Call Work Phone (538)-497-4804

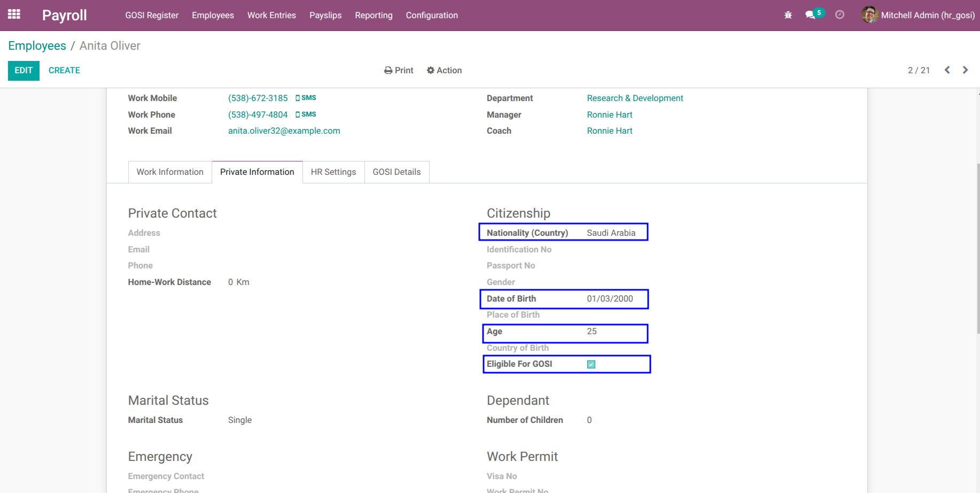[258, 115]
